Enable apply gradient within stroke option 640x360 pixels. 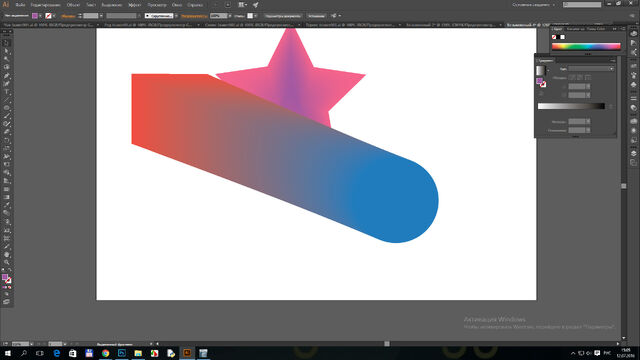click(x=572, y=77)
